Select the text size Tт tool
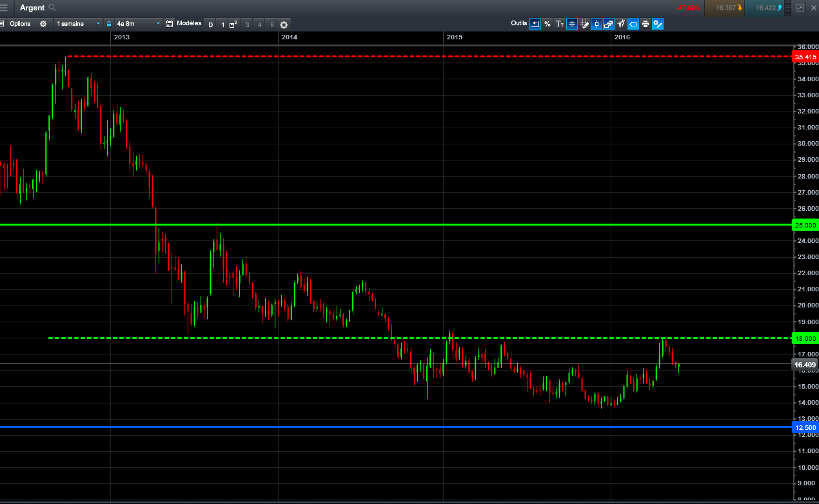The height and width of the screenshot is (504, 819). [x=560, y=24]
